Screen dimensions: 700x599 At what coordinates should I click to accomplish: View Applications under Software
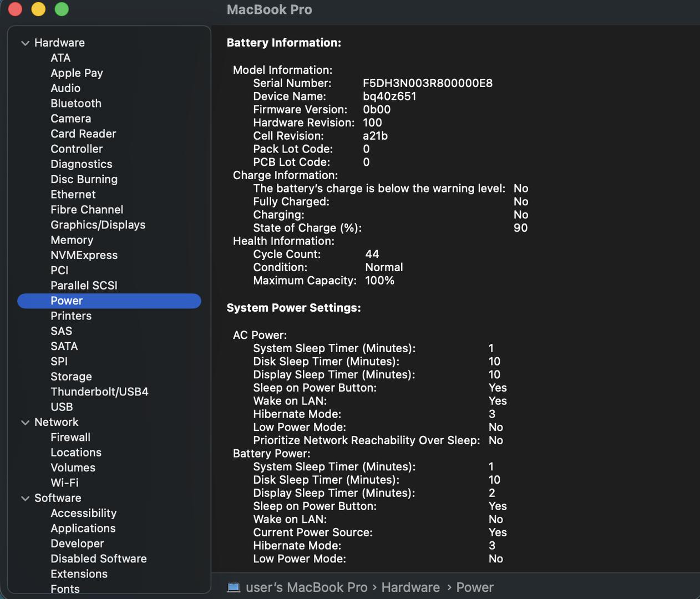pos(83,528)
